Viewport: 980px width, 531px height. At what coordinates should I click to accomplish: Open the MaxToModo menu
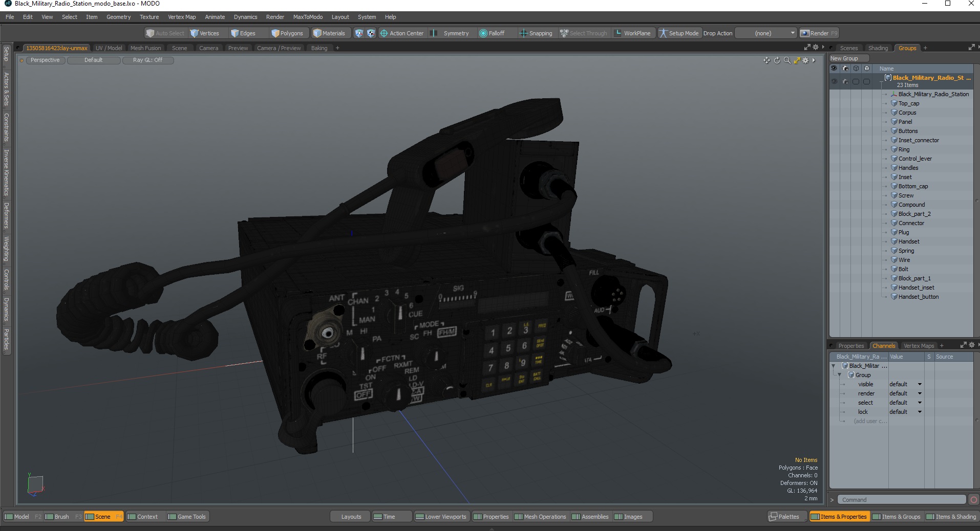click(x=308, y=17)
